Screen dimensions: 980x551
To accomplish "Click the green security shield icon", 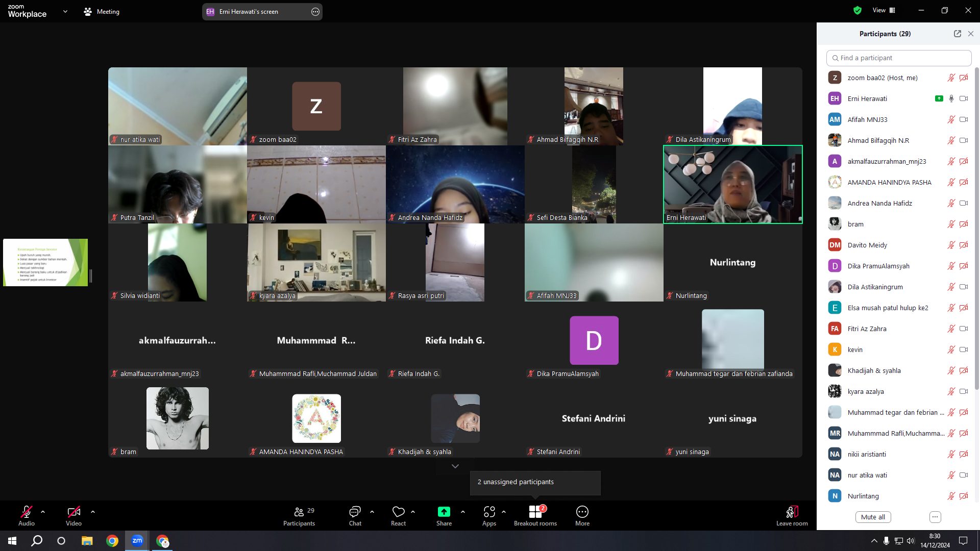I will [857, 10].
